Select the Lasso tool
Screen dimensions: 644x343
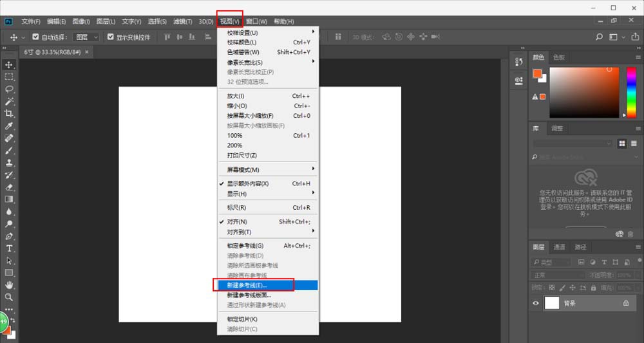tap(9, 89)
